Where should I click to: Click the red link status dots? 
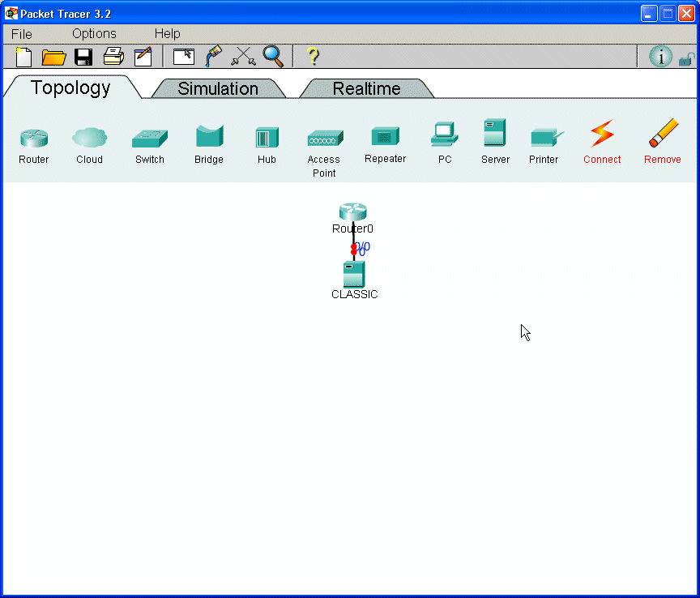354,250
